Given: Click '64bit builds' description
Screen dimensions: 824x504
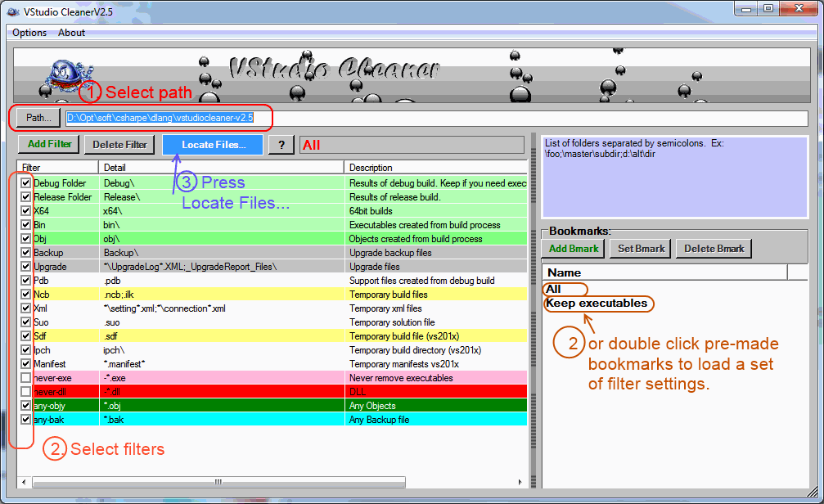Looking at the screenshot, I should coord(371,211).
